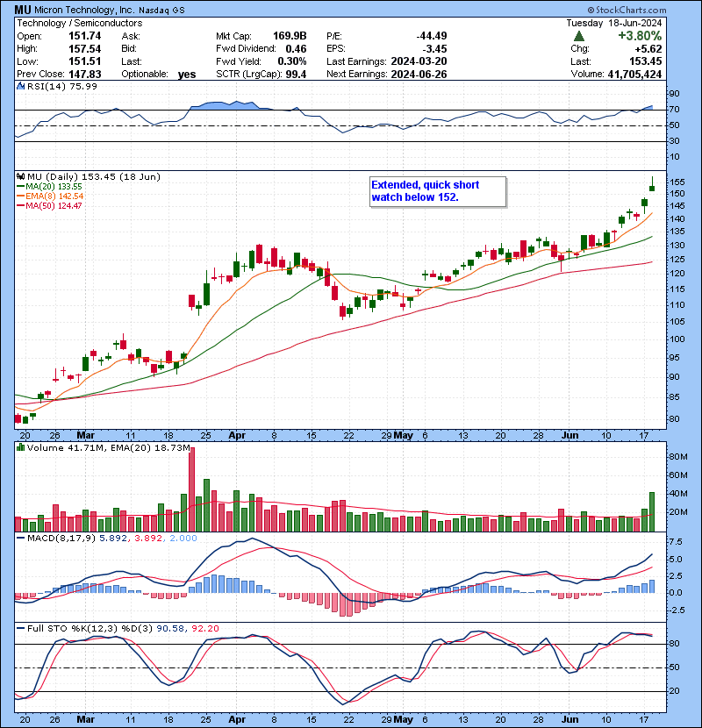This screenshot has height=728, width=702.
Task: Click the RSI(14) 75.99 indicator label
Action: click(x=61, y=86)
